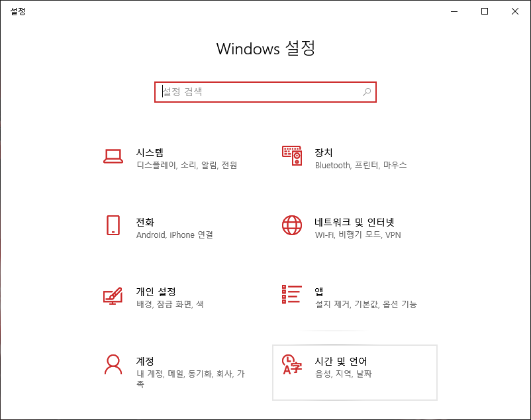Click description '음성, 지역, 날짜'
Screen dimensions: 531x420
click(344, 374)
